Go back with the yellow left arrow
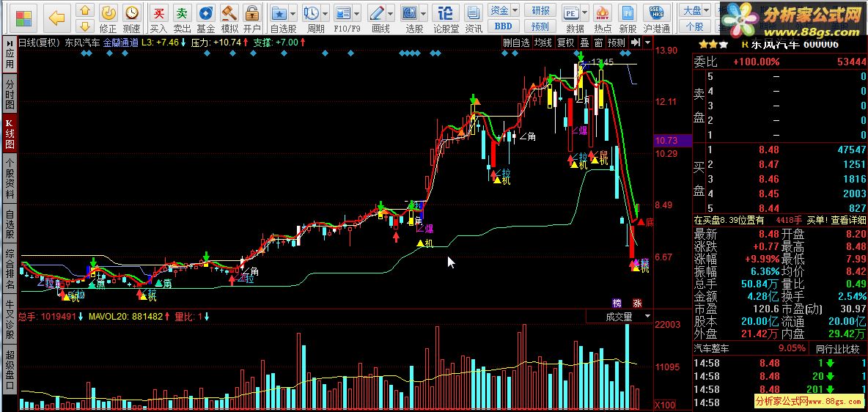 pyautogui.click(x=56, y=18)
